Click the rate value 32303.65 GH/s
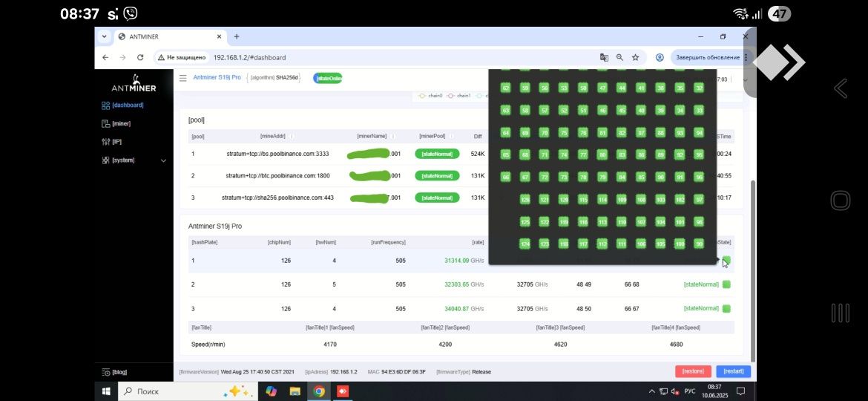Screen dimensions: 868x401 [x=464, y=284]
